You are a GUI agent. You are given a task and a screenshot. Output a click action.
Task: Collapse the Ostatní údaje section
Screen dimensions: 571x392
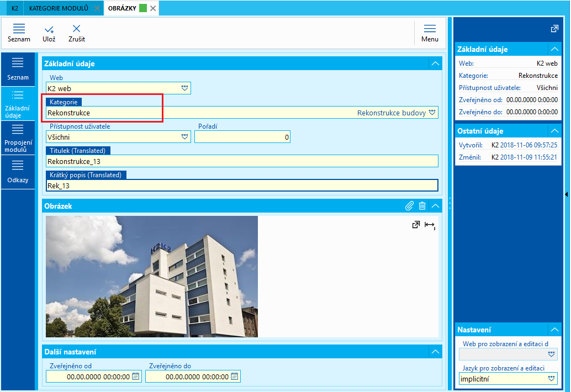(554, 131)
